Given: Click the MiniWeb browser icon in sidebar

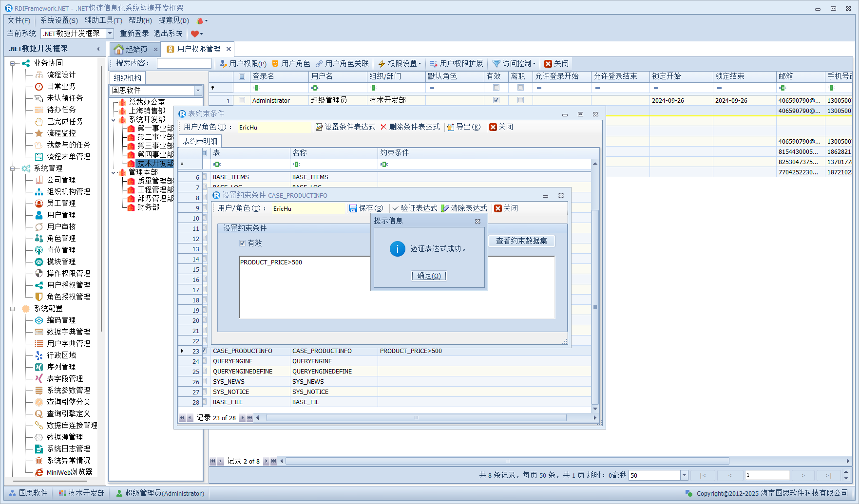Looking at the screenshot, I should click(39, 472).
